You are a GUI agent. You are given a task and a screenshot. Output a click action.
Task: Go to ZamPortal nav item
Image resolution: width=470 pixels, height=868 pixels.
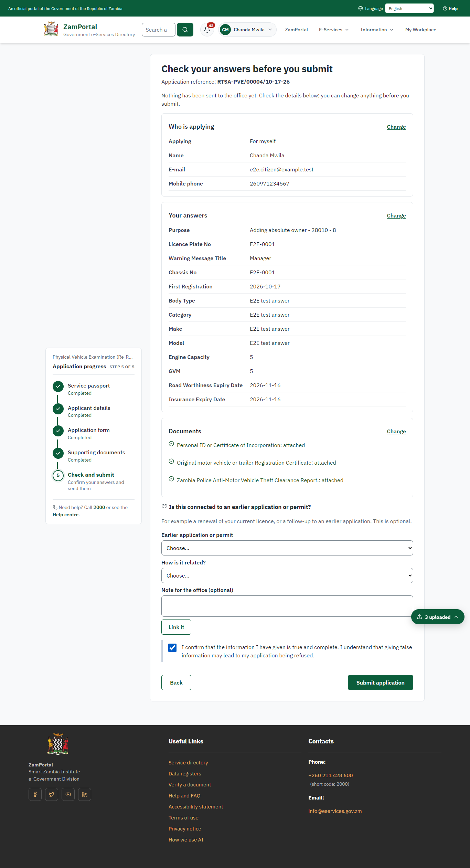(296, 30)
